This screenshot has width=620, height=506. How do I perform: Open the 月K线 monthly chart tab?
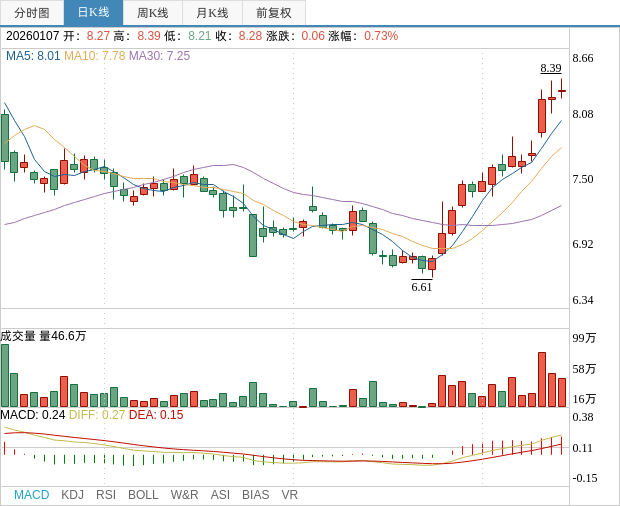212,13
